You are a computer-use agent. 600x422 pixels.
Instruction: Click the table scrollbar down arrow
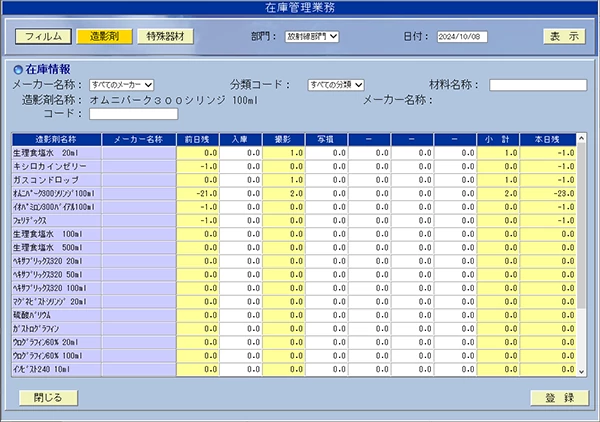(582, 371)
